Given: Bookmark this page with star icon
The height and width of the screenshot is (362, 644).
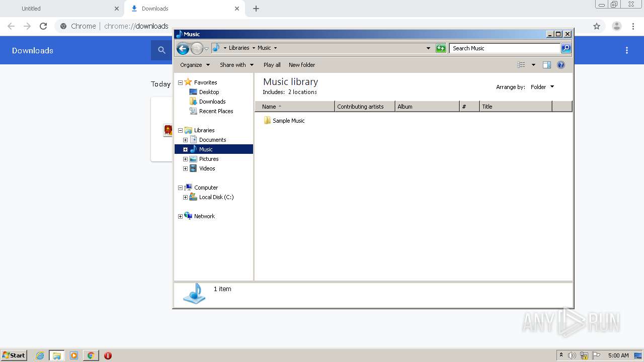Looking at the screenshot, I should pyautogui.click(x=597, y=26).
